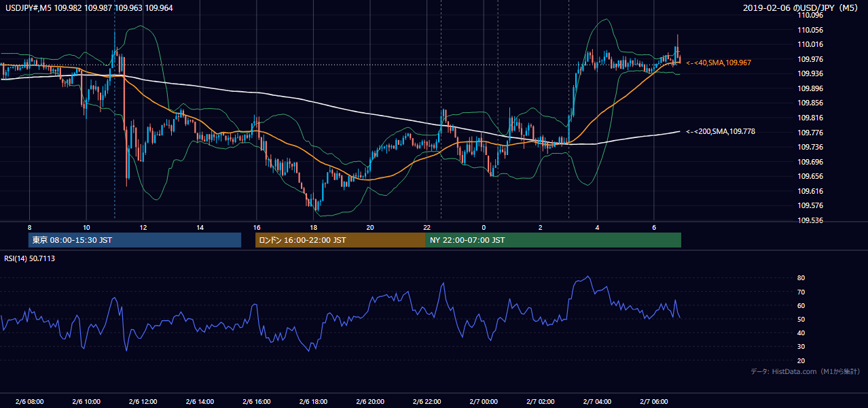Click hour label 0 under the price chart
868x408 pixels.
484,227
